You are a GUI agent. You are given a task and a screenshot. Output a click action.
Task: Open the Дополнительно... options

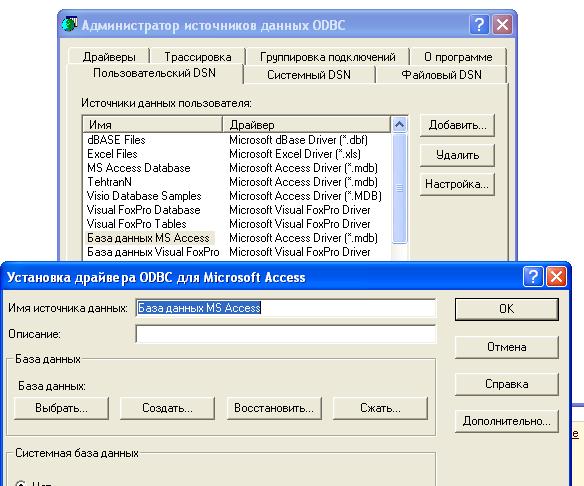tap(507, 421)
